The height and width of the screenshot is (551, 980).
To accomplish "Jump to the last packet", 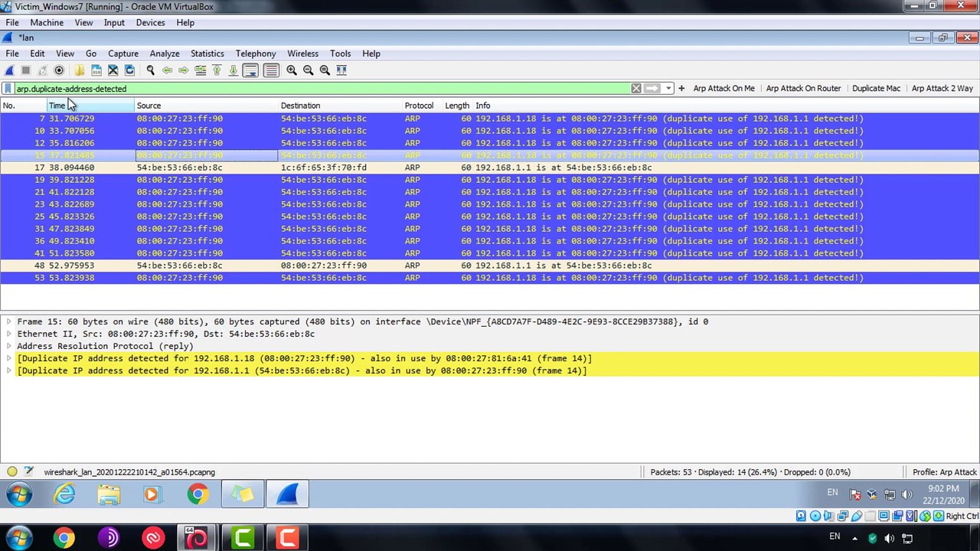I will click(x=234, y=70).
